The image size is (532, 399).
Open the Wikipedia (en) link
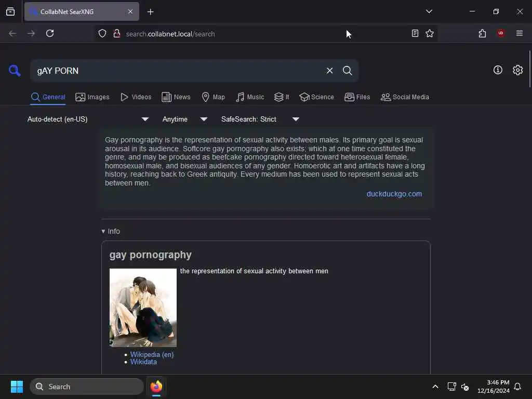152,354
